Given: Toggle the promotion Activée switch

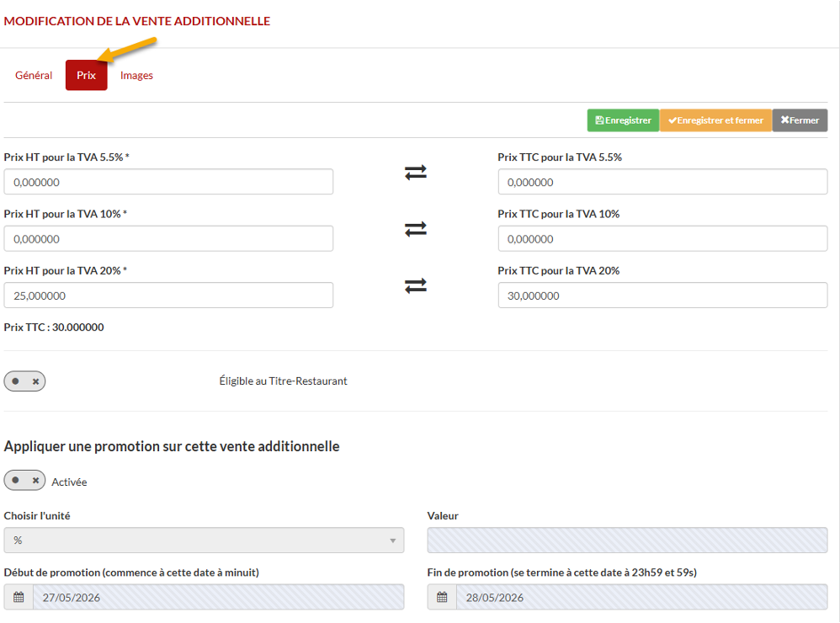Looking at the screenshot, I should [x=24, y=481].
